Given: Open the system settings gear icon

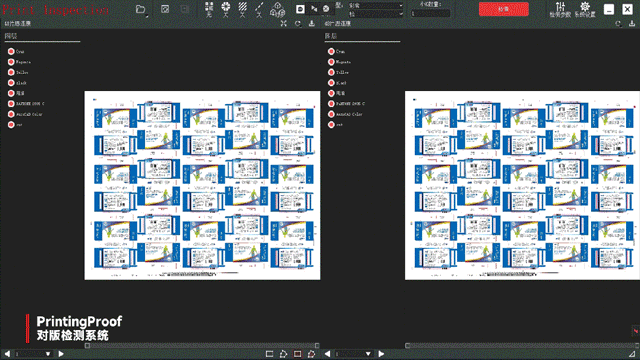Looking at the screenshot, I should pyautogui.click(x=585, y=9).
